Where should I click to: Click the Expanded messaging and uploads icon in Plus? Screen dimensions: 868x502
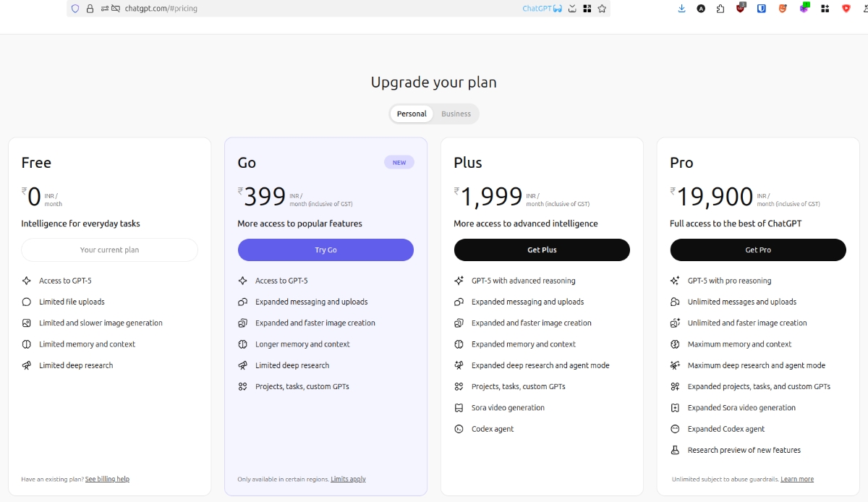point(458,302)
